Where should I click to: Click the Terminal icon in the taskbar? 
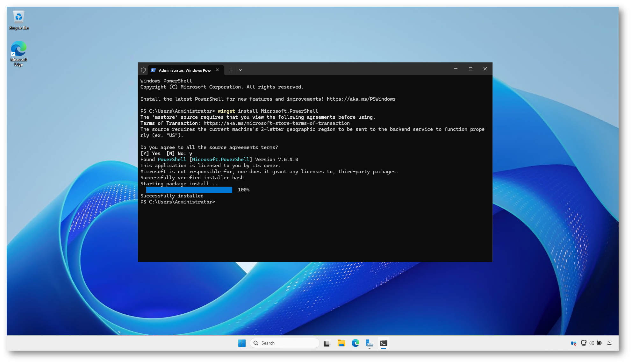pos(383,343)
